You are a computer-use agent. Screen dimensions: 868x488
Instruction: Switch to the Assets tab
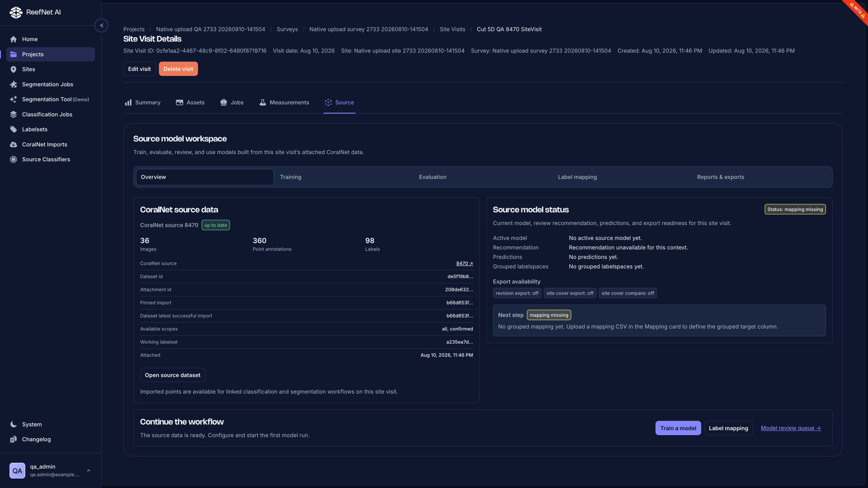coord(190,103)
